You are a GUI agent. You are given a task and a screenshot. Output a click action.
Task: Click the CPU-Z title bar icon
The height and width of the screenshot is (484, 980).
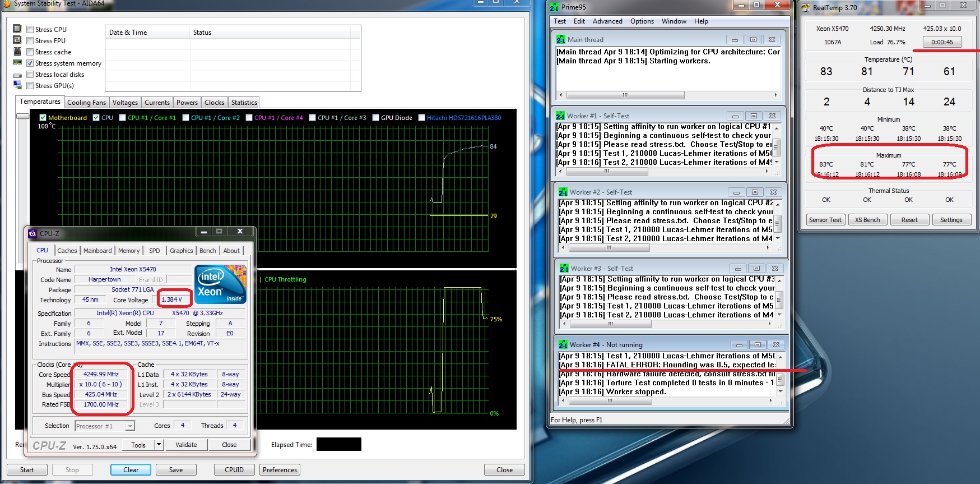tap(32, 233)
